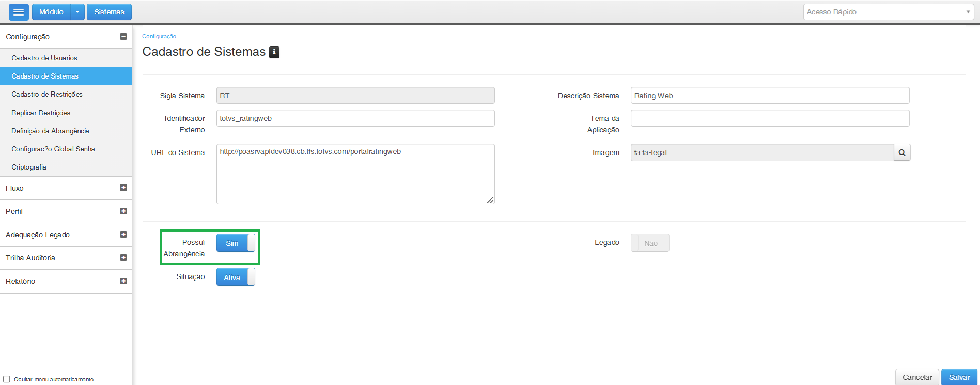
Task: Click the Tema da Aplicação field
Action: tap(770, 118)
